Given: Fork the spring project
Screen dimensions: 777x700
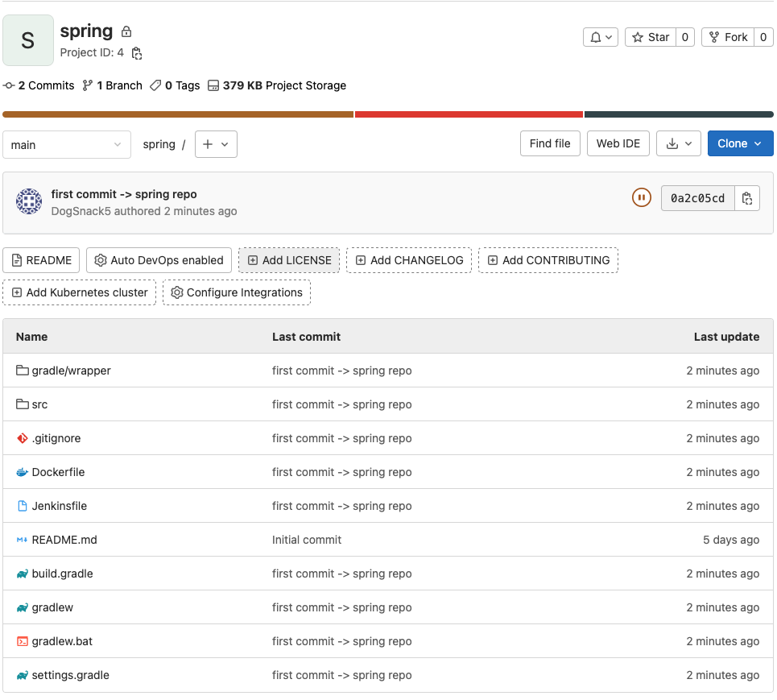Looking at the screenshot, I should click(x=728, y=37).
